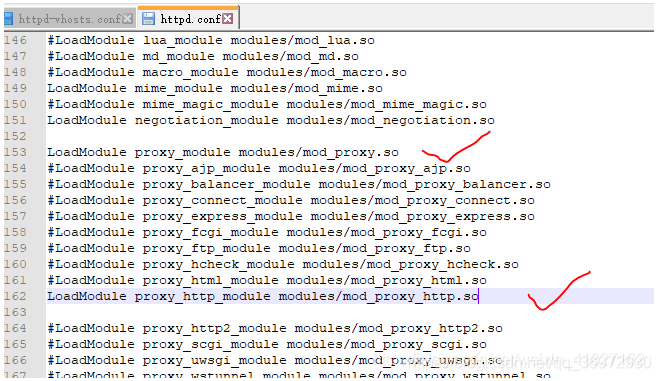
Task: Click line number 149 in margin
Action: 16,89
